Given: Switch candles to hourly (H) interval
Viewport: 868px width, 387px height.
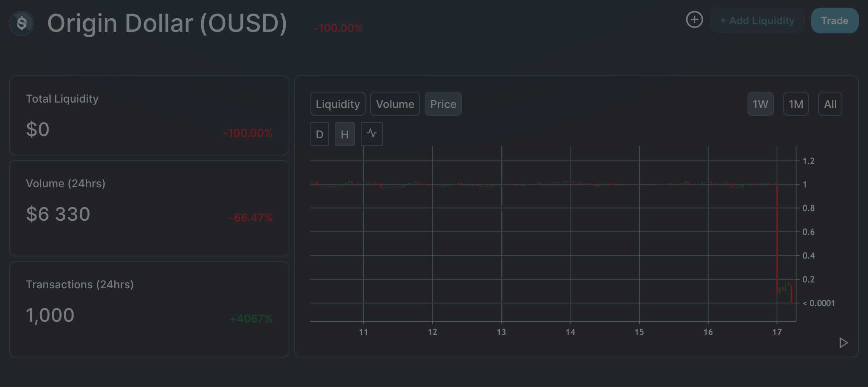Looking at the screenshot, I should click(345, 134).
